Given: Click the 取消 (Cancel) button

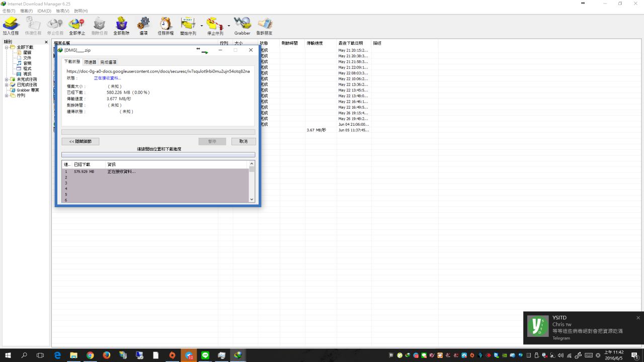Looking at the screenshot, I should click(244, 141).
